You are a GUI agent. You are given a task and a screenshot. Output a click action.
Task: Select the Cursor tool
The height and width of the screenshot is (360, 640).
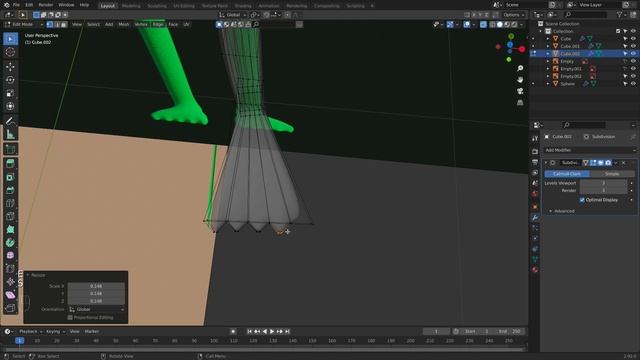coord(10,52)
